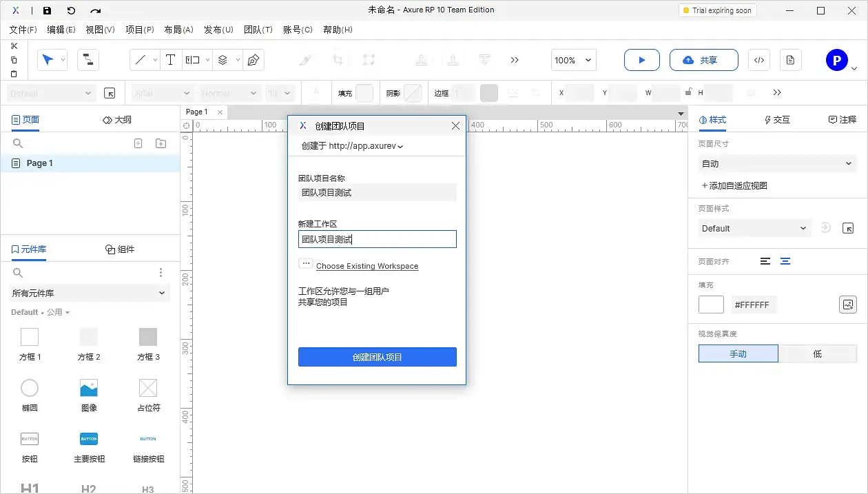
Task: Redo the last action
Action: coord(95,10)
